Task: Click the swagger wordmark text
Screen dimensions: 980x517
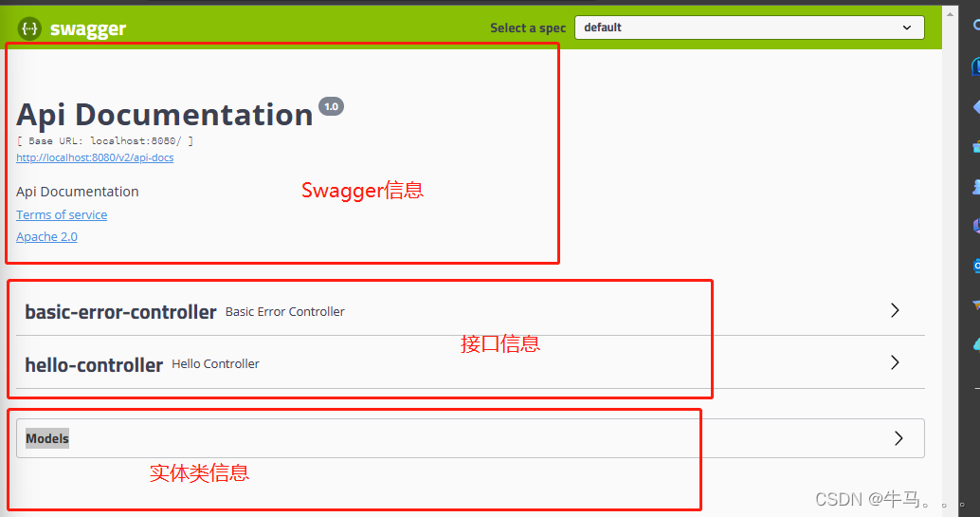Action: pyautogui.click(x=88, y=28)
